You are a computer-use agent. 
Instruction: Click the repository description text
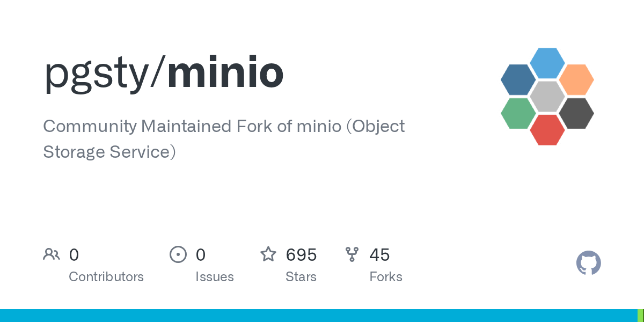click(x=224, y=139)
